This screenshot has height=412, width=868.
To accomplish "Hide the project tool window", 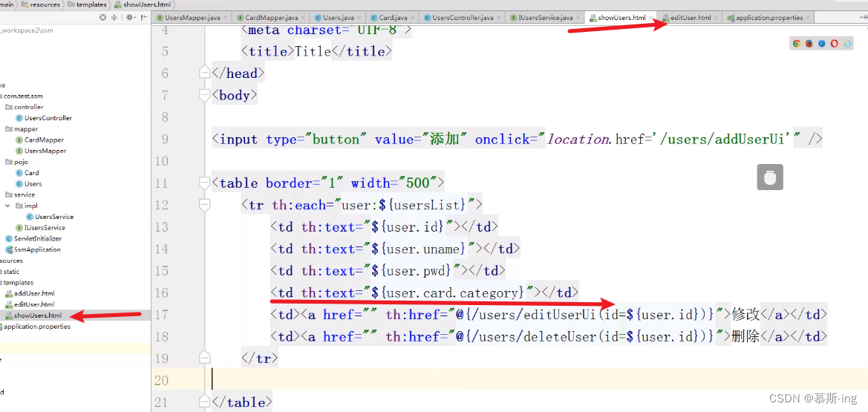I will coord(144,18).
